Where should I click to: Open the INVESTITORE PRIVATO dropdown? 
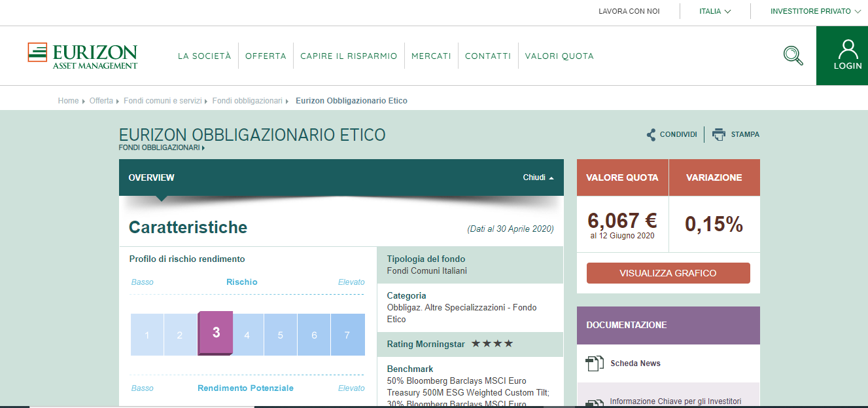tap(816, 11)
